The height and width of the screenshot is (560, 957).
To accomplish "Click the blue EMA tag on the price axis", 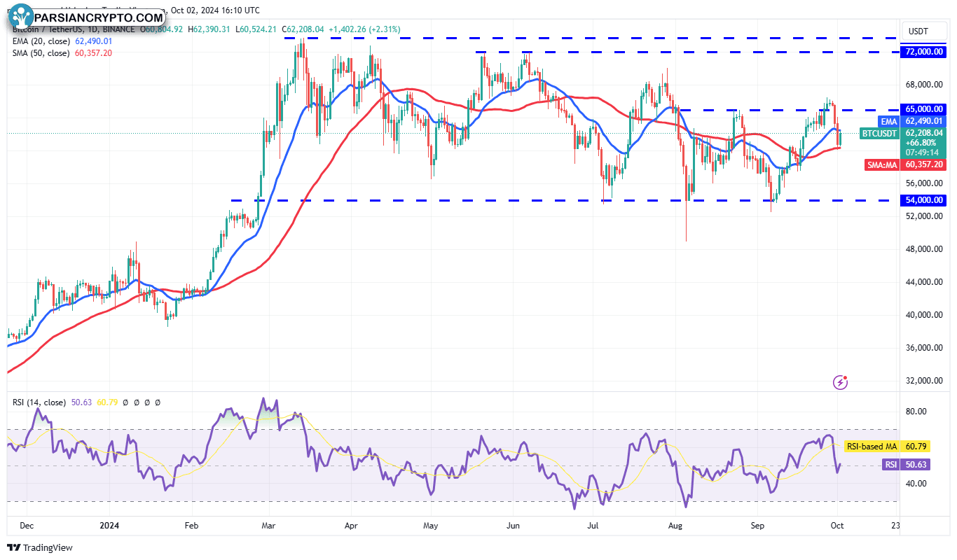I will (889, 121).
